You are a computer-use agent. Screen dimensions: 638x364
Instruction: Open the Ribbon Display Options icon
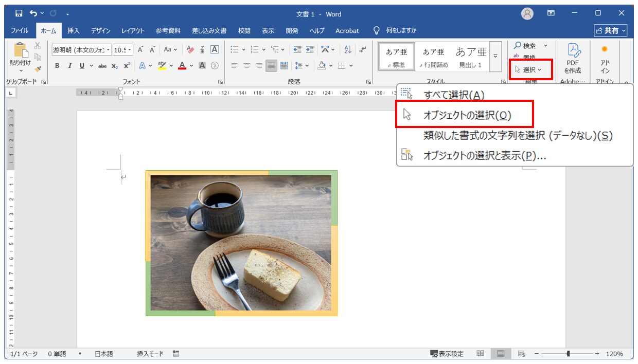point(551,13)
